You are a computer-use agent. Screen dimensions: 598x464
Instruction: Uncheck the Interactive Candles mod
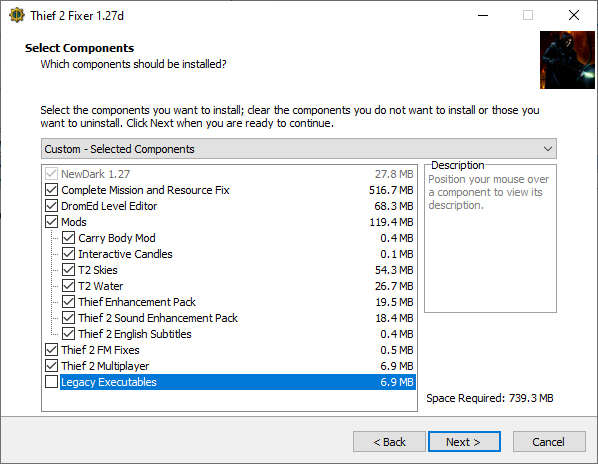pyautogui.click(x=68, y=254)
